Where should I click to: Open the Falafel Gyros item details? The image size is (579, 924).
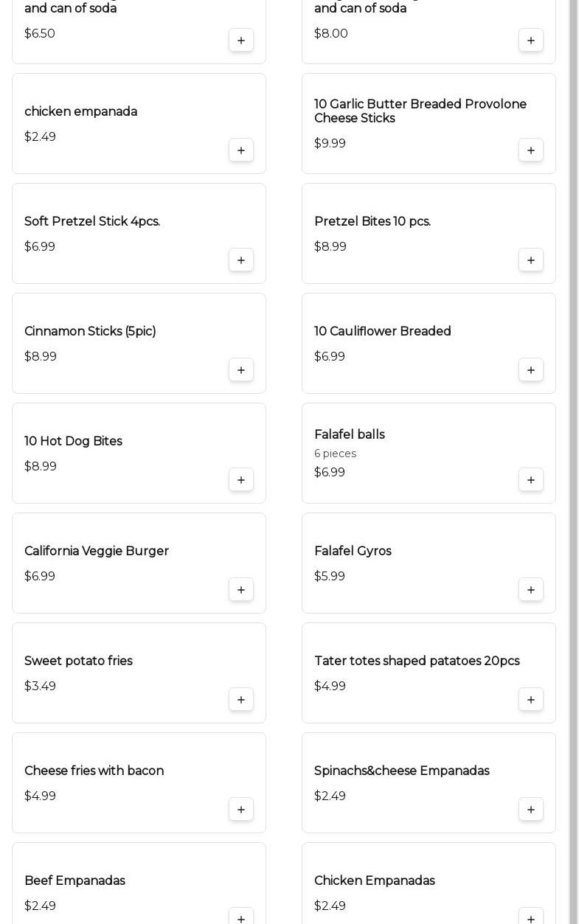point(353,552)
